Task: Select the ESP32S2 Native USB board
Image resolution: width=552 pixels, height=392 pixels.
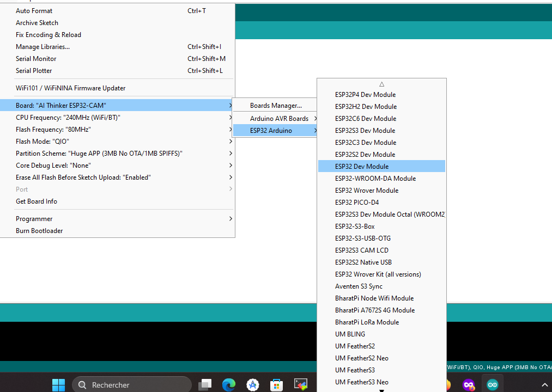Action: [x=381, y=262]
